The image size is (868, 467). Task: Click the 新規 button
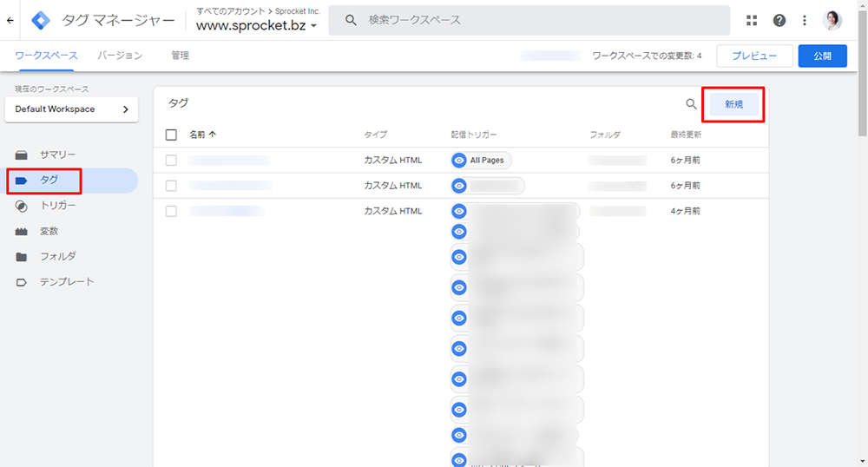click(733, 104)
